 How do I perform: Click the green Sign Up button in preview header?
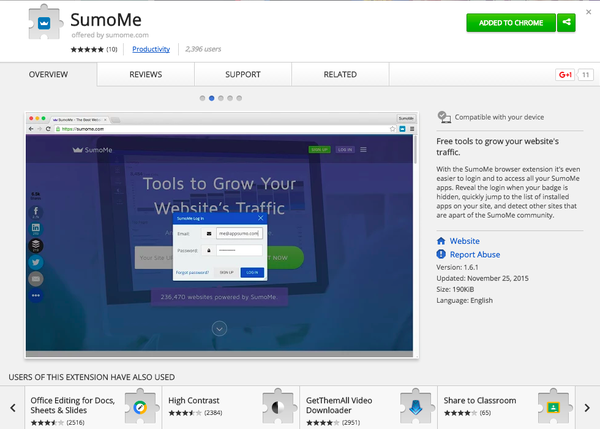pyautogui.click(x=320, y=150)
